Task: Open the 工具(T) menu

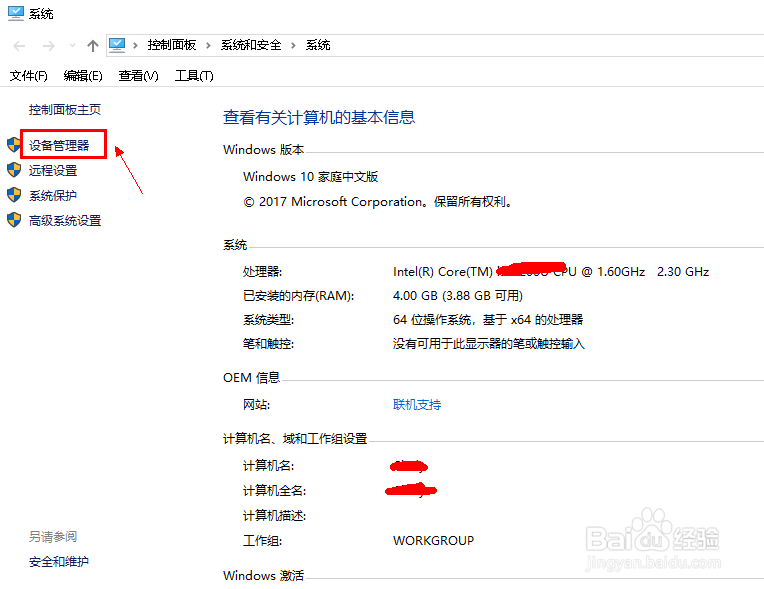Action: pyautogui.click(x=194, y=76)
